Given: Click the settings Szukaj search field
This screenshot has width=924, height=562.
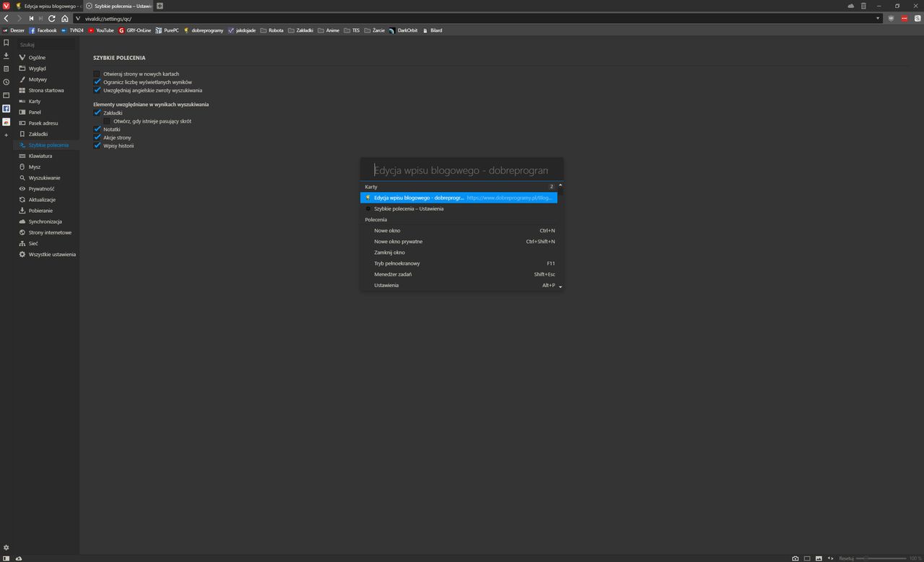Looking at the screenshot, I should (46, 45).
